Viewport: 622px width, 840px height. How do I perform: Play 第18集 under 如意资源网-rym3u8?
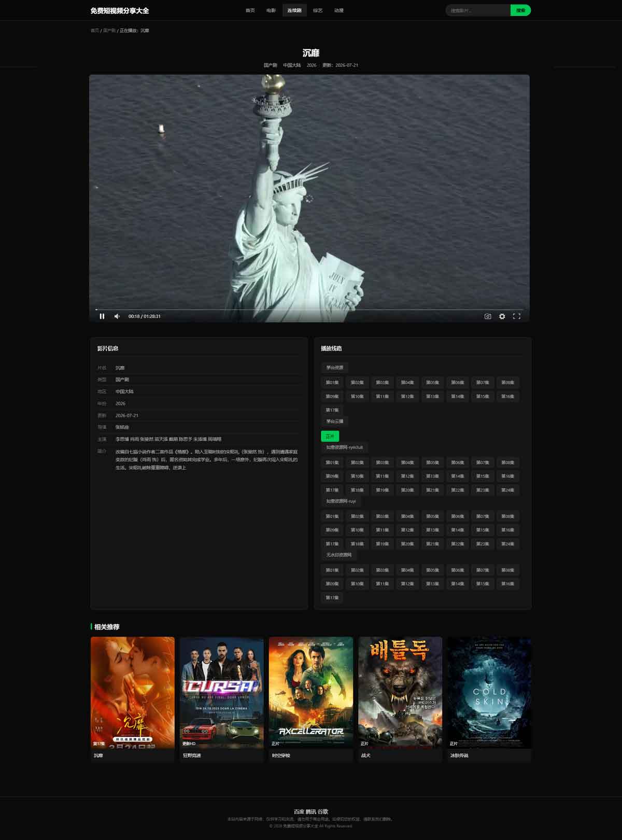coord(357,490)
